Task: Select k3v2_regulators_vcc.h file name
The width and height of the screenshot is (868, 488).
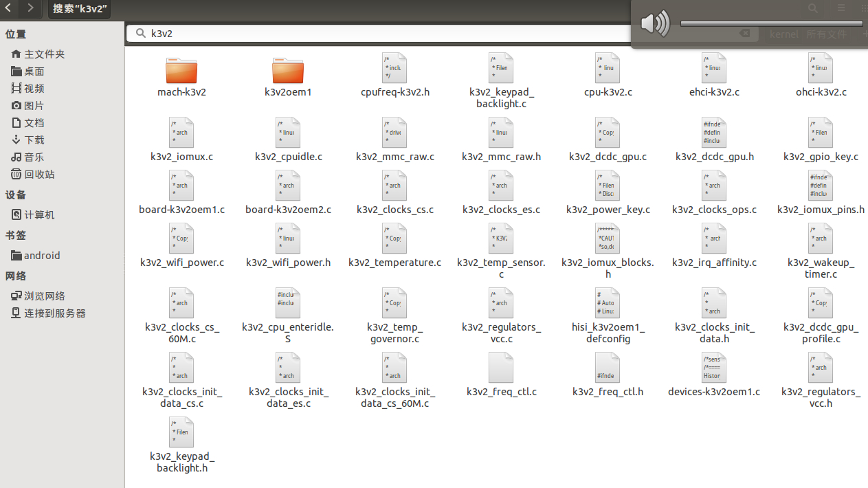Action: click(x=821, y=397)
